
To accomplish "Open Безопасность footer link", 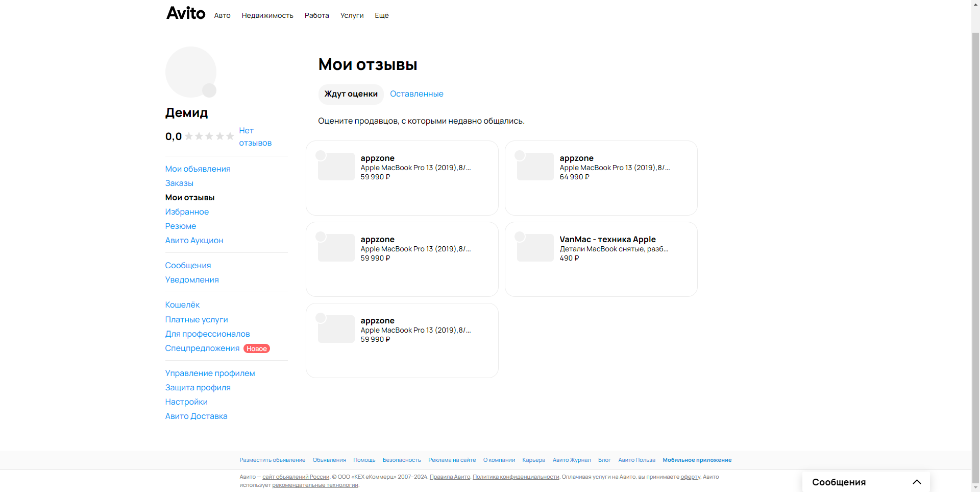I will [x=402, y=460].
